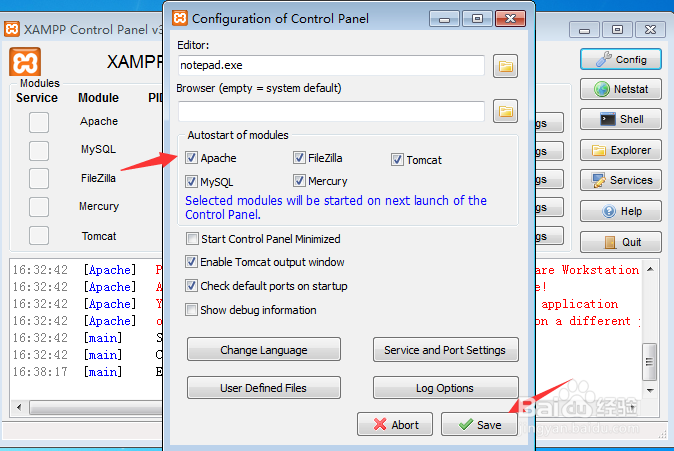Minimize the Configuration dialog
Viewport: 674px width, 451px height.
pos(444,18)
